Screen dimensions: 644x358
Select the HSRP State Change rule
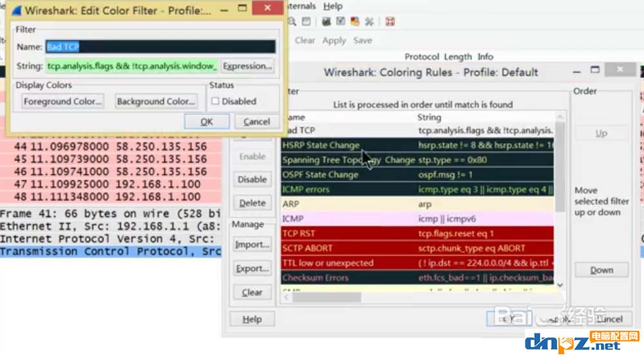coord(417,145)
